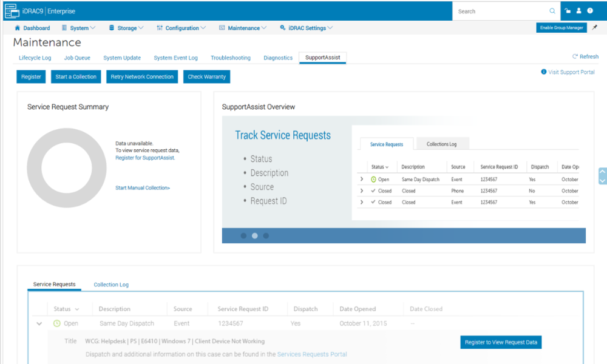Sort by the Status column header arrow

coord(77,309)
